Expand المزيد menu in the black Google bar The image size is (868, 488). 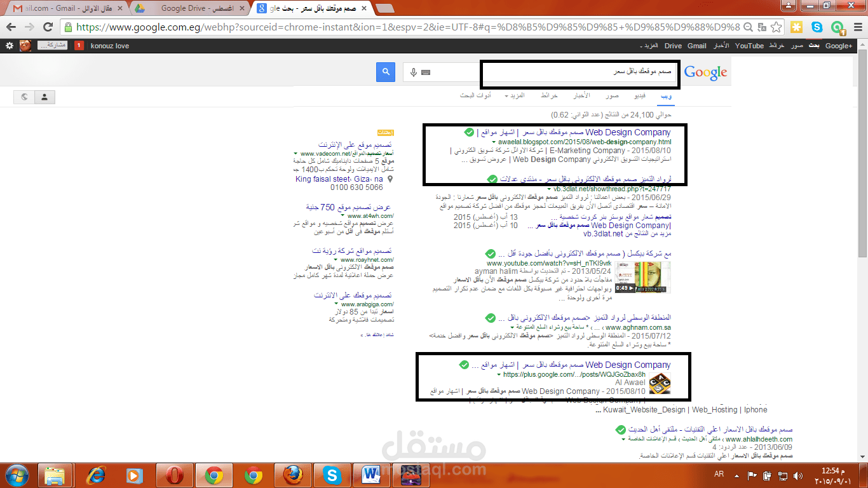click(x=648, y=46)
